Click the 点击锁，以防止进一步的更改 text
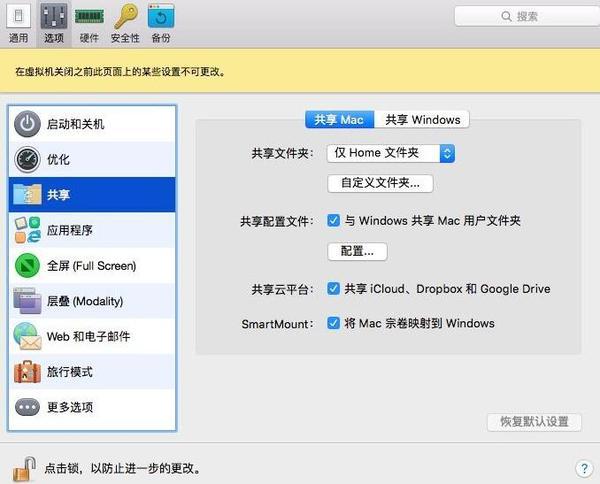Screen dimensions: 600x484 click(x=122, y=468)
